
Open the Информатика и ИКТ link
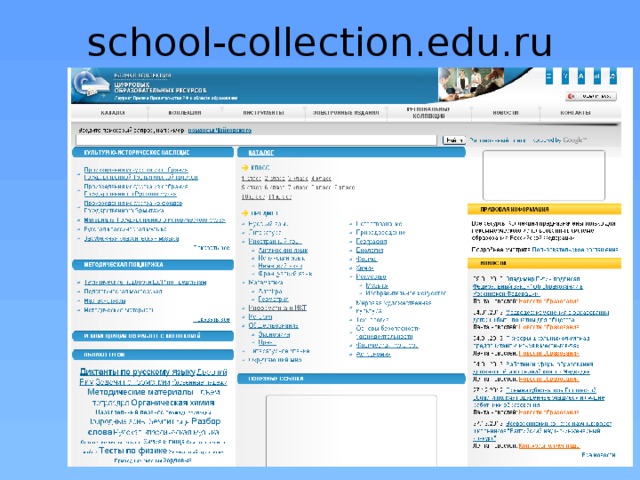278,308
